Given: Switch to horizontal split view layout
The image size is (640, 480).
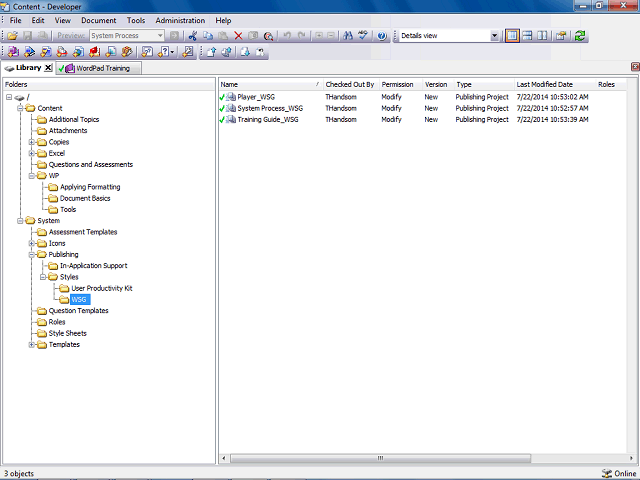Looking at the screenshot, I should coord(527,36).
